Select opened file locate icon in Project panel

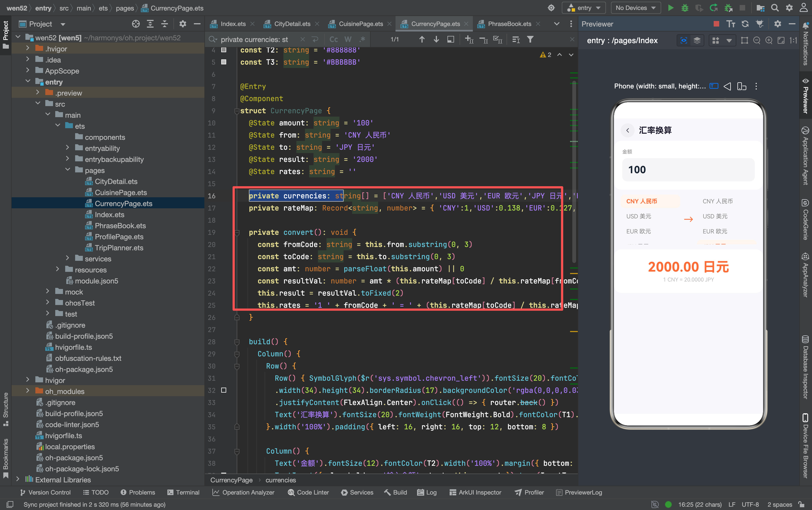136,24
